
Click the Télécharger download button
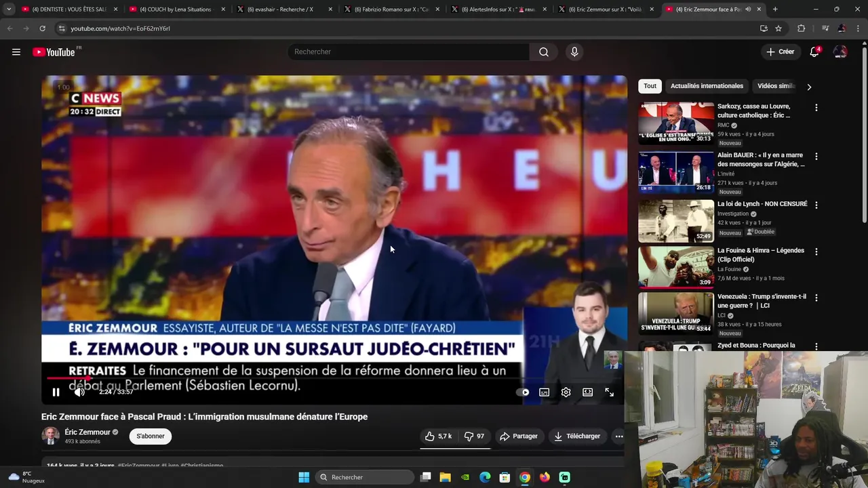577,436
